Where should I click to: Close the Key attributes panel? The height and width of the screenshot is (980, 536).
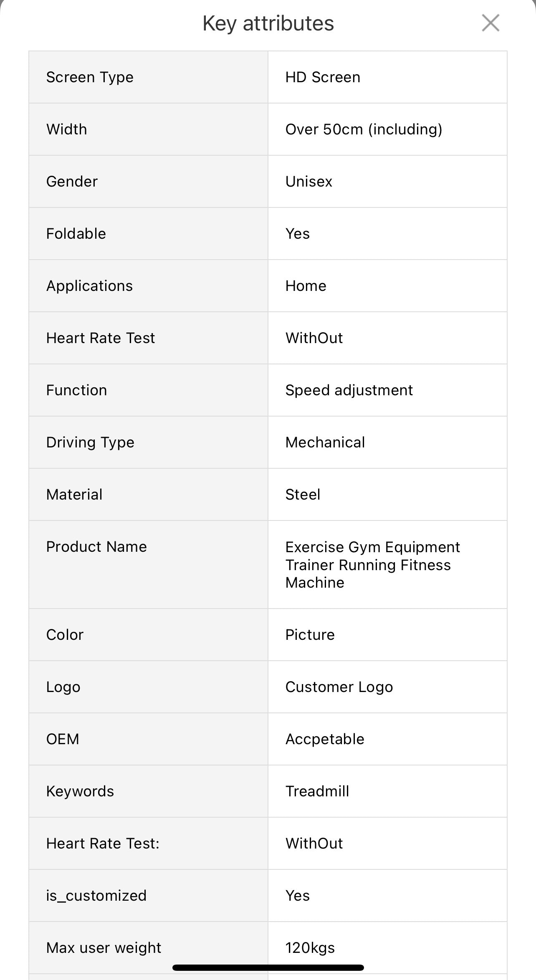click(x=490, y=23)
